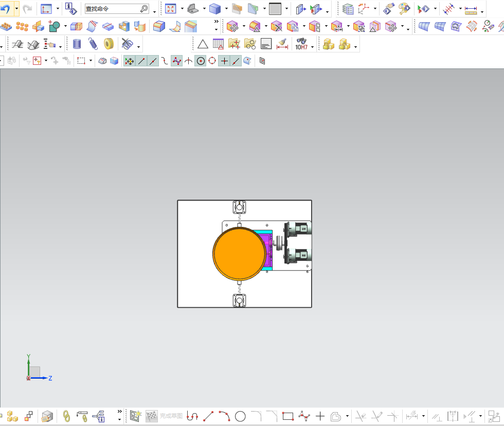Image resolution: width=504 pixels, height=426 pixels.
Task: Click the gray background window icon
Action: coord(275,9)
